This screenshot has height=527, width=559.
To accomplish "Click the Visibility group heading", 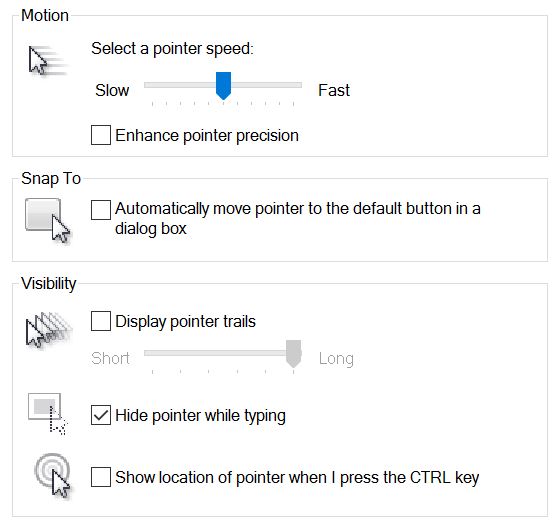I will 48,284.
